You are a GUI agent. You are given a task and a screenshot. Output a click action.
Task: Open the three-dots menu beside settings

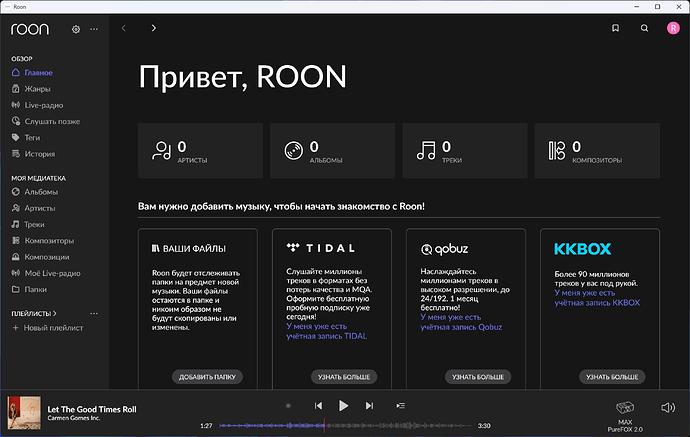coord(94,29)
